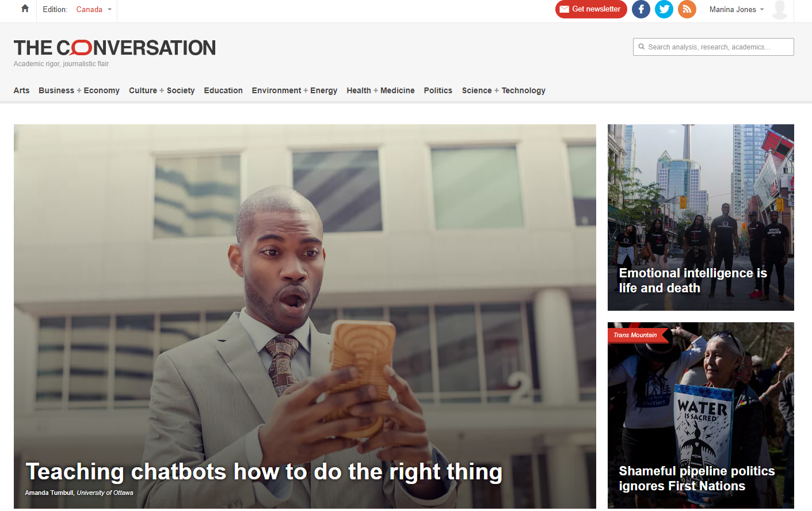Select the Politics section
The width and height of the screenshot is (812, 511).
point(438,90)
